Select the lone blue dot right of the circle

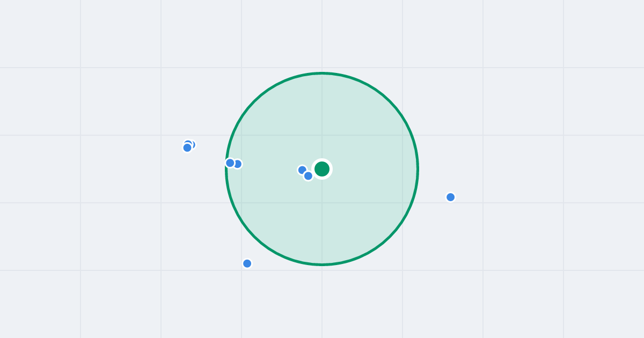point(451,197)
